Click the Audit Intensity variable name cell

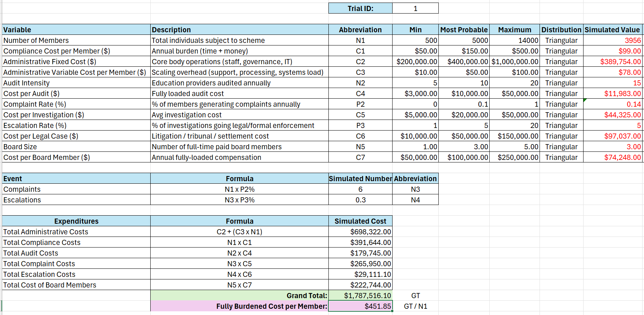click(76, 83)
